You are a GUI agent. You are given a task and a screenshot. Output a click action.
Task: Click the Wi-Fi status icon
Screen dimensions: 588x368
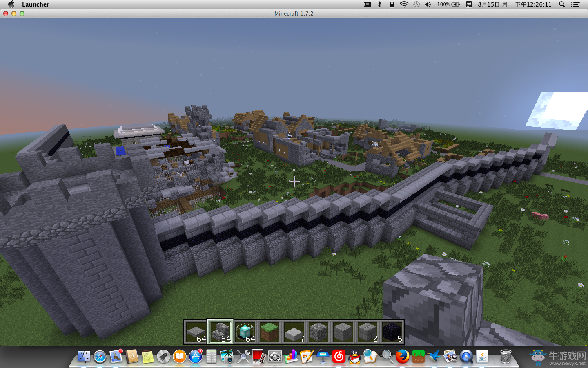tap(404, 4)
